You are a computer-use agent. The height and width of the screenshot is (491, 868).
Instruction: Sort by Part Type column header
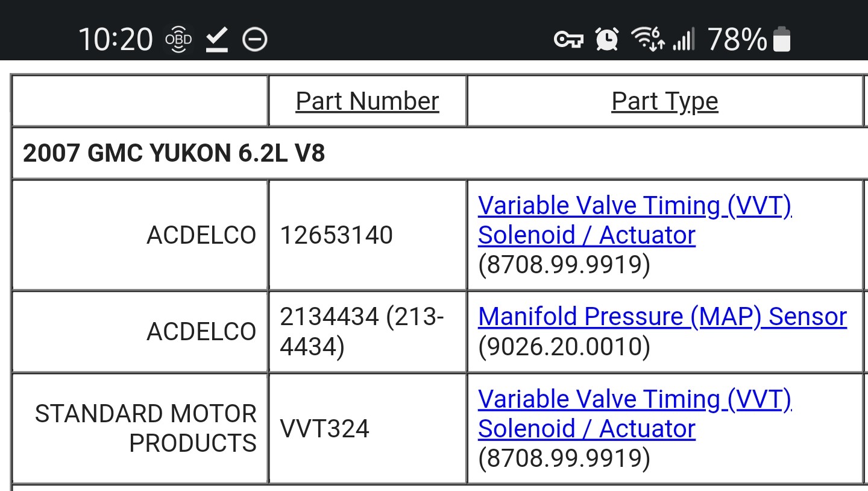[665, 101]
